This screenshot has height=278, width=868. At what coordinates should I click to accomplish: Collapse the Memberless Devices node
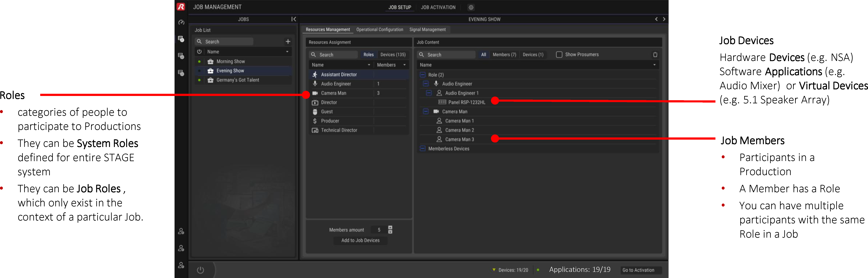click(423, 149)
